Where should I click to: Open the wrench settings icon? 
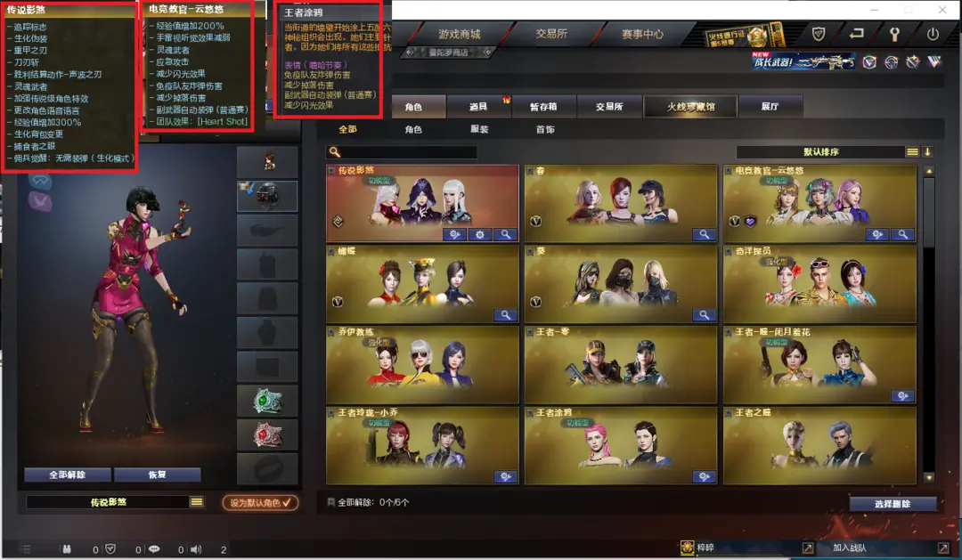click(x=894, y=35)
